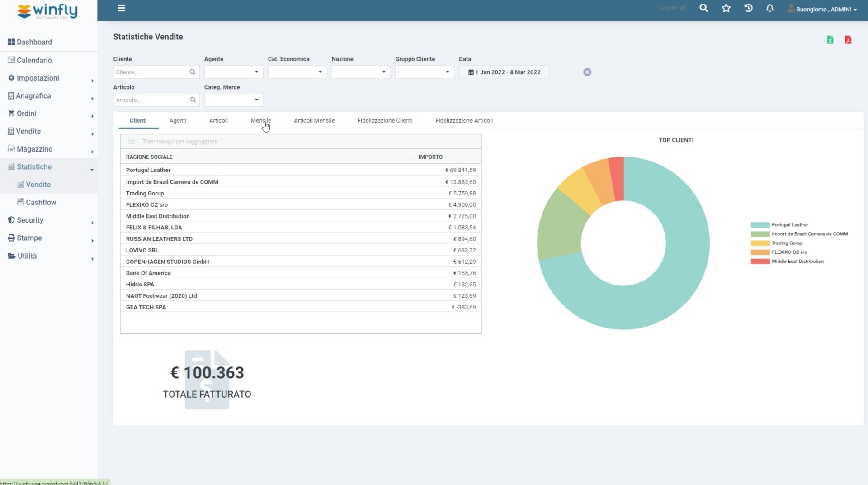Image resolution: width=868 pixels, height=485 pixels.
Task: Open notifications bell
Action: pyautogui.click(x=769, y=8)
